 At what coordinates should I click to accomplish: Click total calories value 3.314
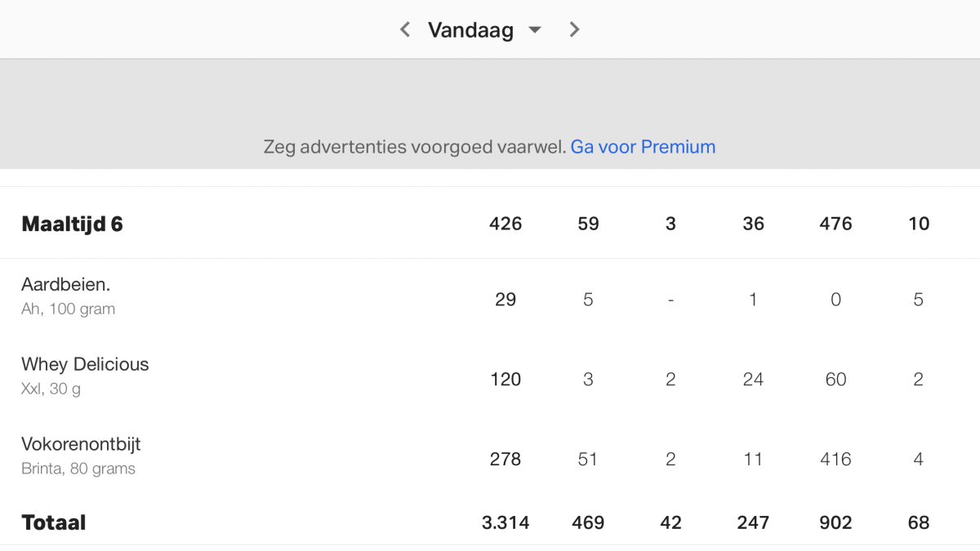point(506,522)
